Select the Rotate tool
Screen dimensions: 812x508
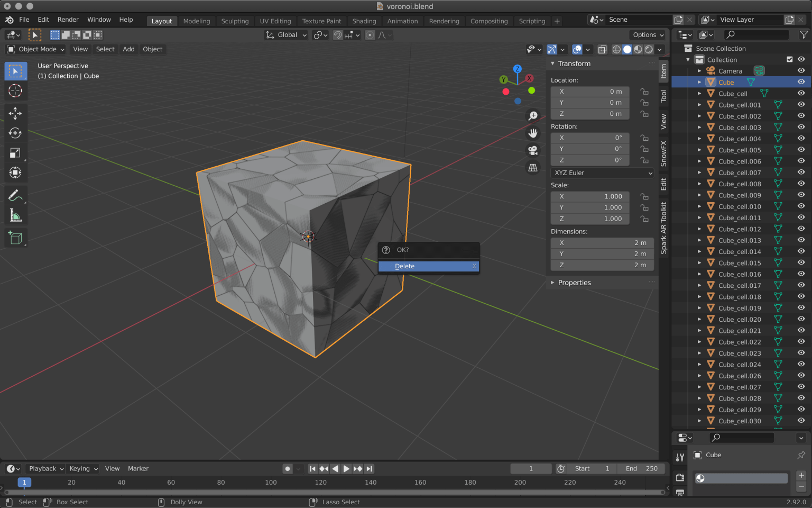[x=15, y=133]
